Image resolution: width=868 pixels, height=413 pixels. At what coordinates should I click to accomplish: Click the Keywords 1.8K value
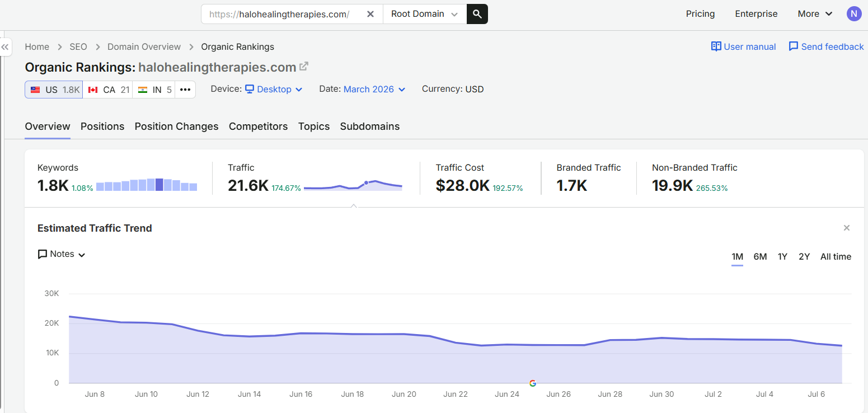[x=53, y=186]
